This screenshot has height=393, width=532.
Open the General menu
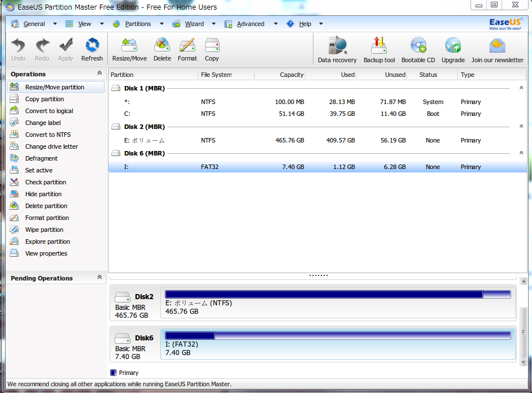[34, 24]
